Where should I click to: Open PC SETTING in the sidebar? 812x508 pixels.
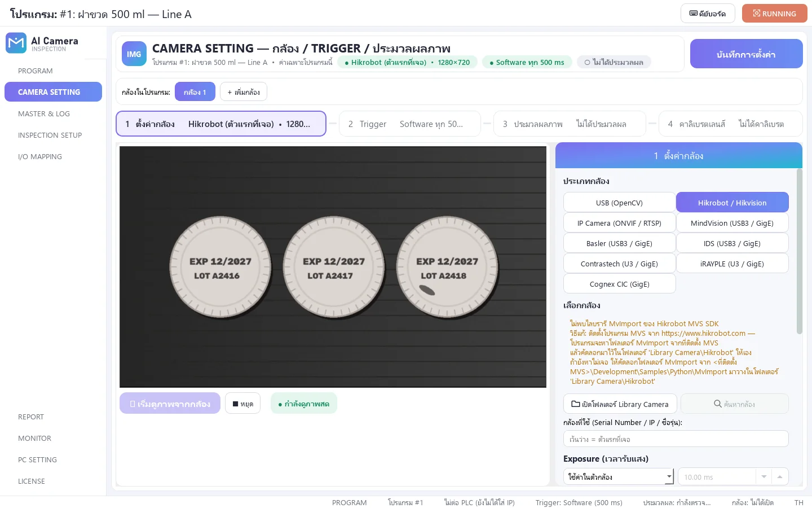53,459
